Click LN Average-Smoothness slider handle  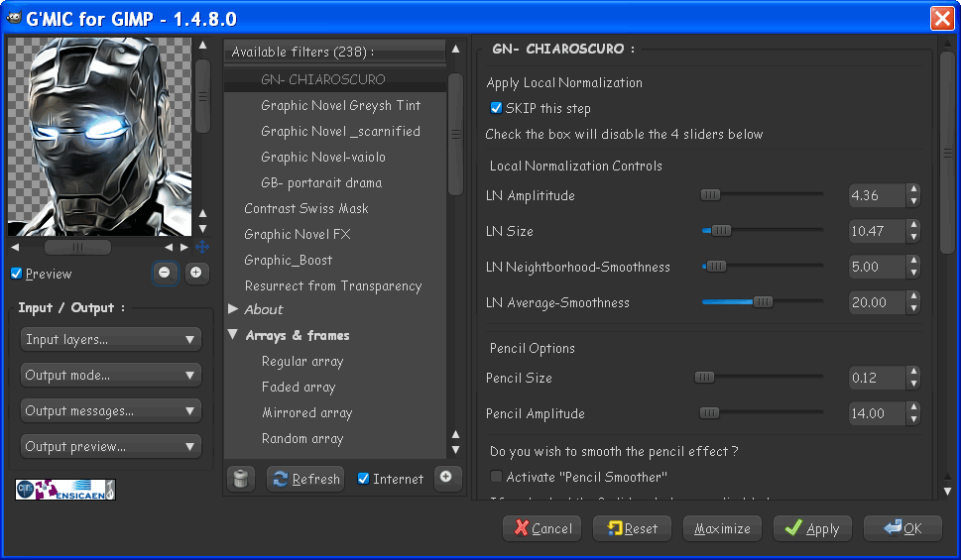tap(763, 301)
